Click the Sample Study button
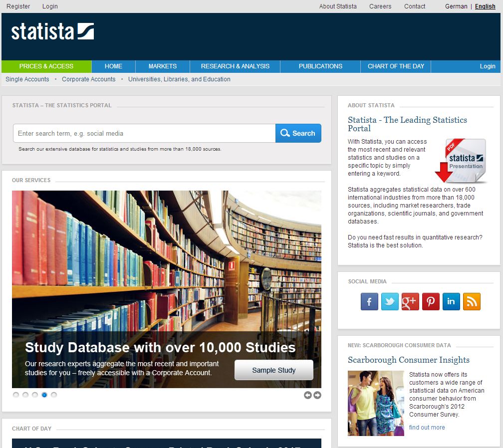This screenshot has height=448, width=503. coord(274,370)
